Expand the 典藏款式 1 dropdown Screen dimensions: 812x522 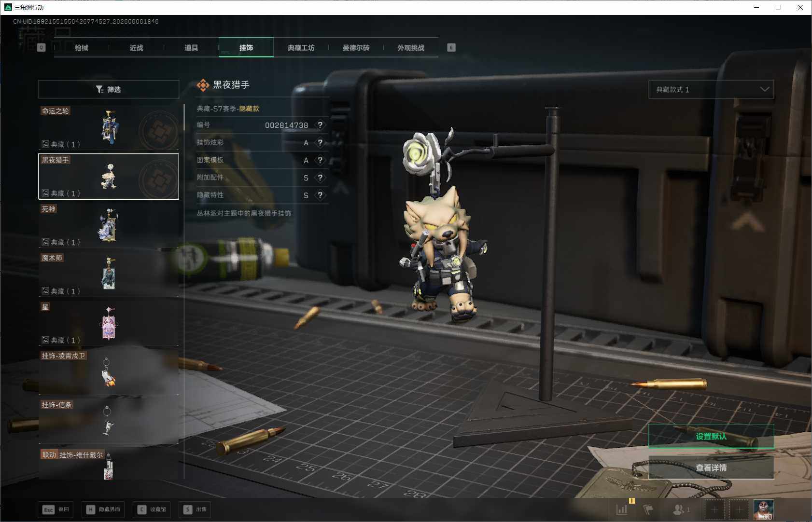tap(711, 89)
